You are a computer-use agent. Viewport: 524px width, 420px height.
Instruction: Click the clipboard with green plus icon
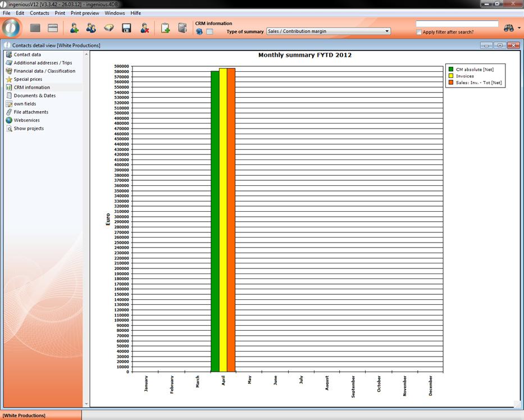(165, 28)
